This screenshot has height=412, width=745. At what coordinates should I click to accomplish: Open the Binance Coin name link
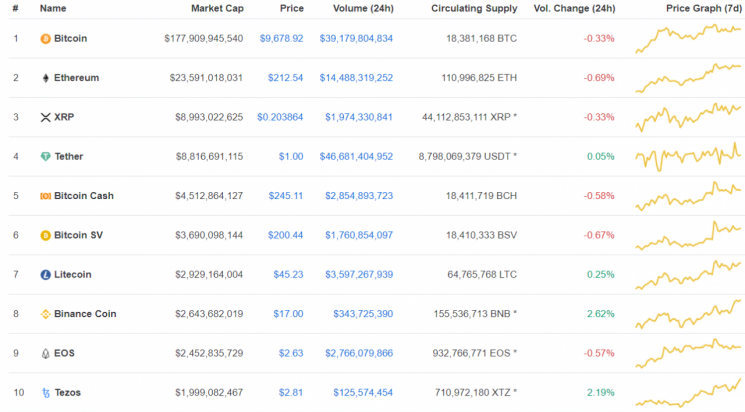85,314
